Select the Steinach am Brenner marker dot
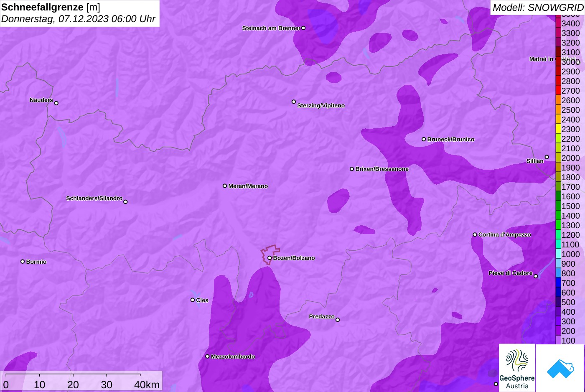 point(303,28)
